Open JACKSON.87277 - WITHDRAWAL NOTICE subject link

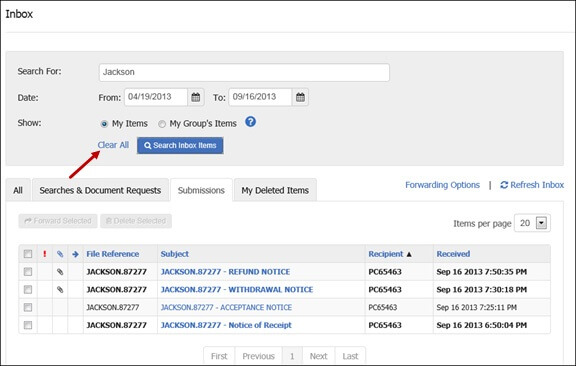[237, 290]
